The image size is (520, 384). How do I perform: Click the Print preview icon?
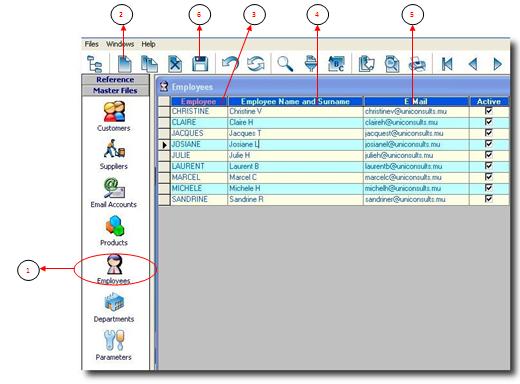392,64
